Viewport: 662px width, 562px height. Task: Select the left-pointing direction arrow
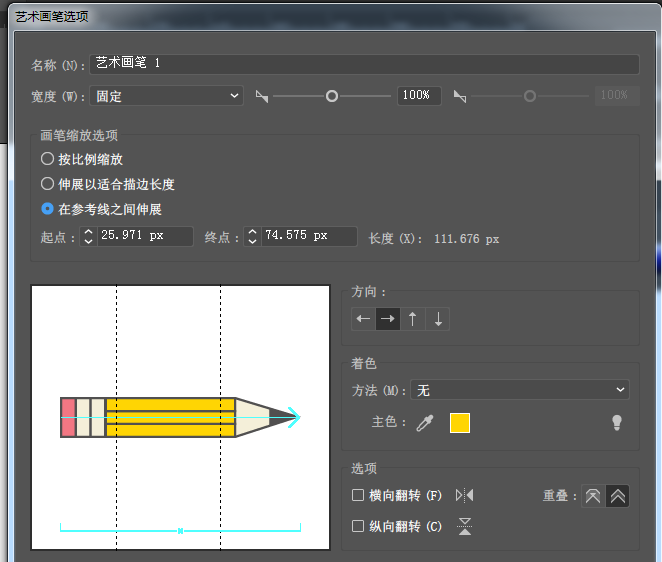point(363,319)
